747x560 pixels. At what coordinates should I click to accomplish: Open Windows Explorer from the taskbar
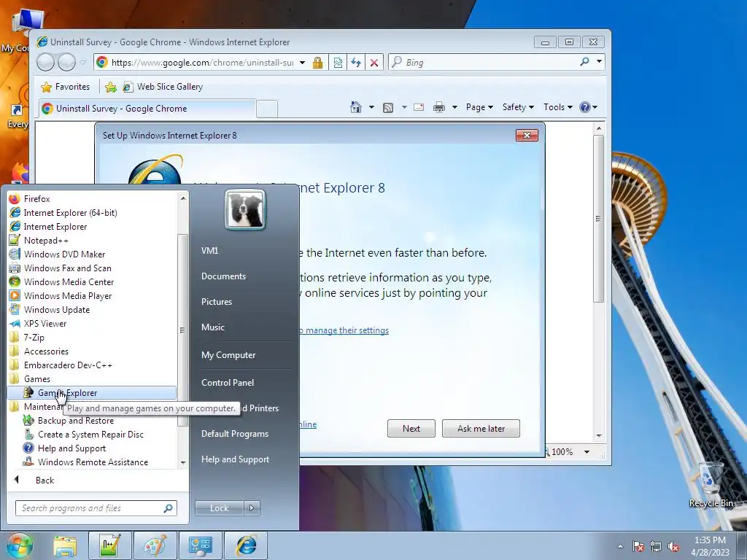(x=65, y=545)
